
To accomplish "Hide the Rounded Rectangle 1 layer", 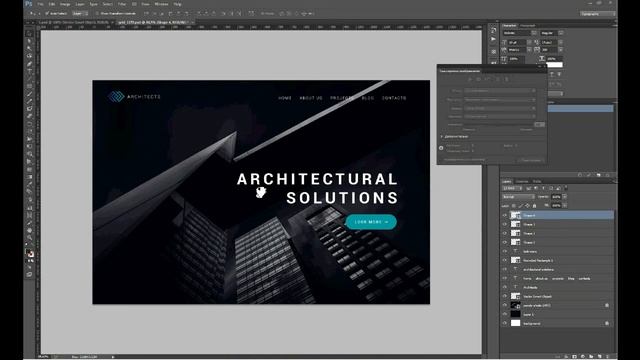I will [x=505, y=260].
